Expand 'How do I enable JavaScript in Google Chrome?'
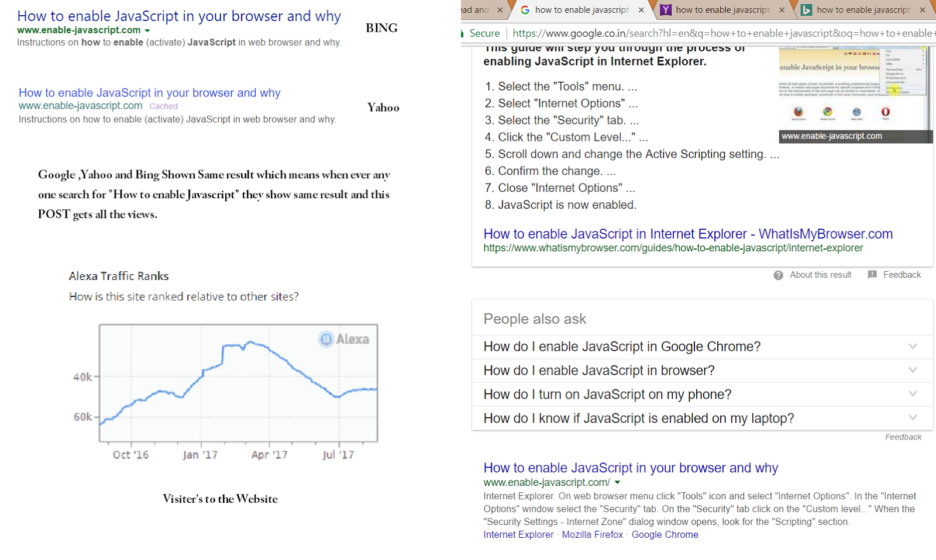The width and height of the screenshot is (936, 560). coord(703,347)
